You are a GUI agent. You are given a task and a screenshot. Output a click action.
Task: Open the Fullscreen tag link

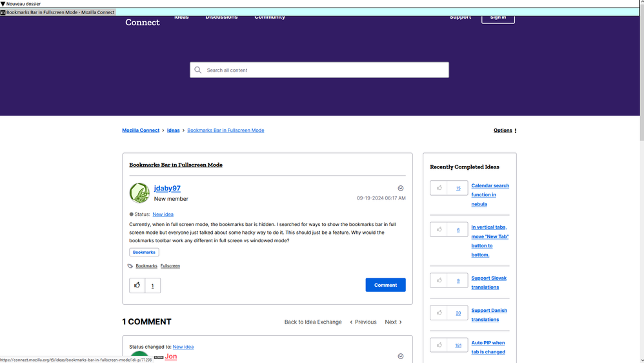coord(170,266)
